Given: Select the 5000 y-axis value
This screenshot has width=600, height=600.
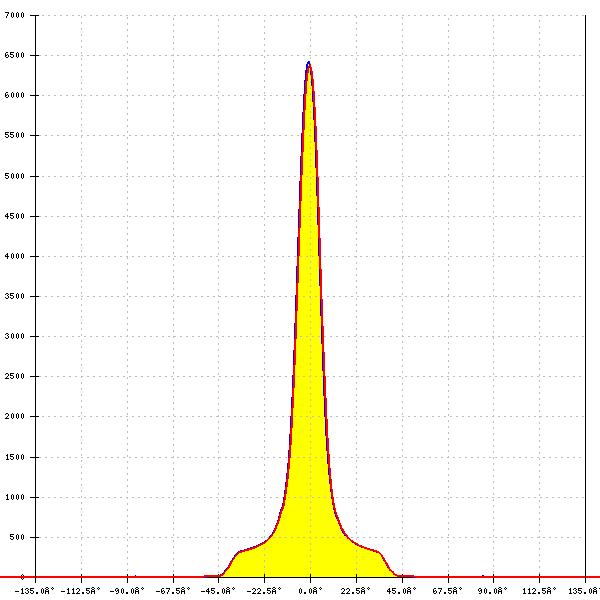Looking at the screenshot, I should coord(15,176).
